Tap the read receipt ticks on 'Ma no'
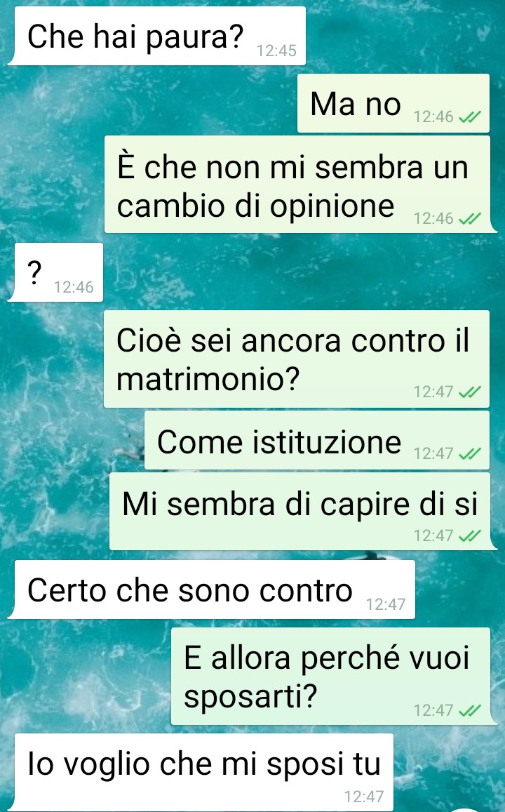The height and width of the screenshot is (812, 505). (x=470, y=117)
